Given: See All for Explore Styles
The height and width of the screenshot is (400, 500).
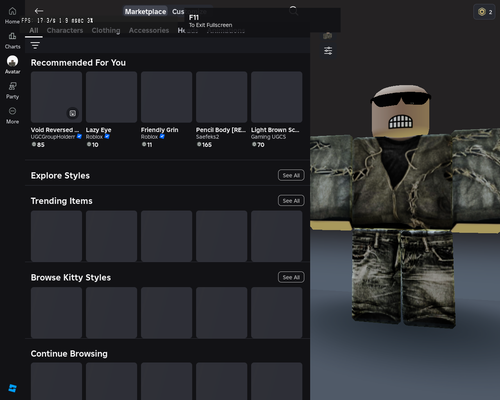Looking at the screenshot, I should click(291, 175).
